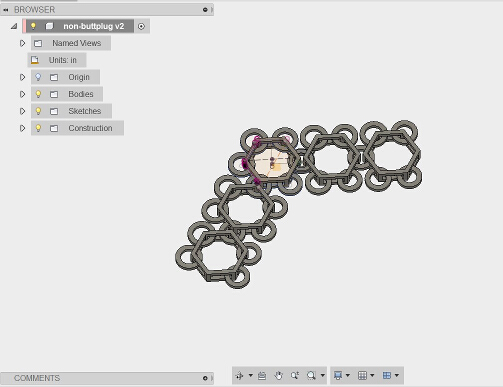Open the Zoom options dropdown arrow
Image resolution: width=503 pixels, height=387 pixels.
tap(322, 375)
